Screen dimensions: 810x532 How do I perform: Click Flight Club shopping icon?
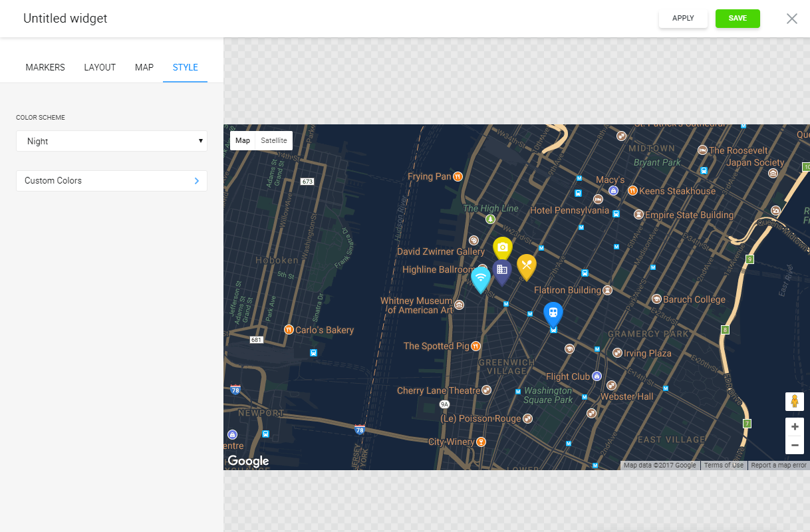(x=597, y=376)
